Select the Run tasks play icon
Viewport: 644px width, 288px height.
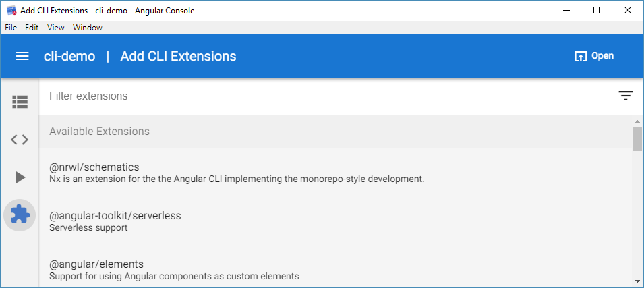[20, 177]
